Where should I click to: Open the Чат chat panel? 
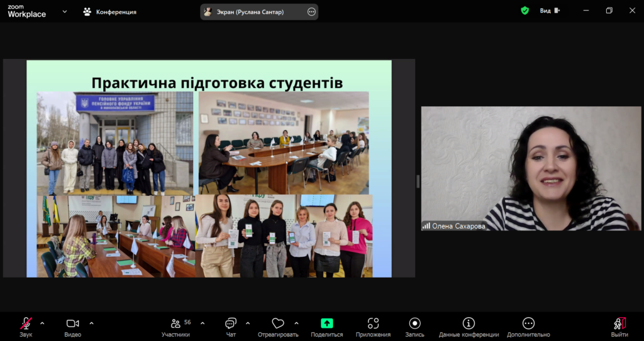(x=231, y=327)
